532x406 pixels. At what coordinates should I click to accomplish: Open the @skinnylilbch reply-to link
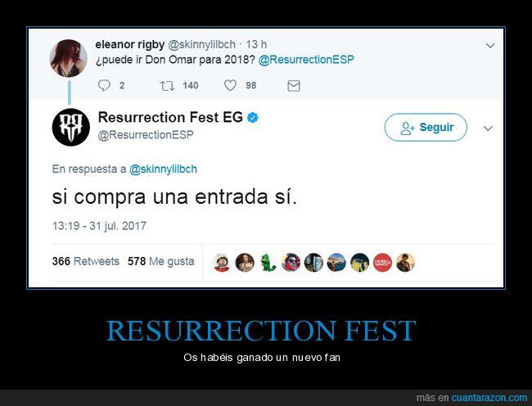coord(163,169)
